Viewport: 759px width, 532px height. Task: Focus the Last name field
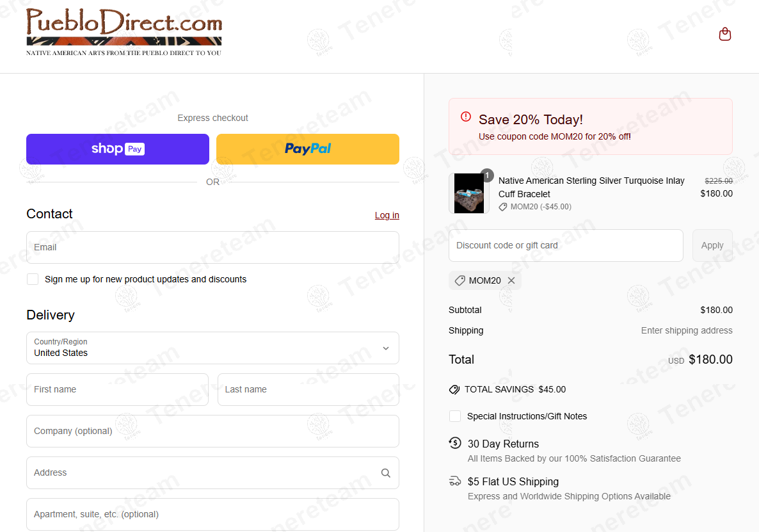point(308,390)
